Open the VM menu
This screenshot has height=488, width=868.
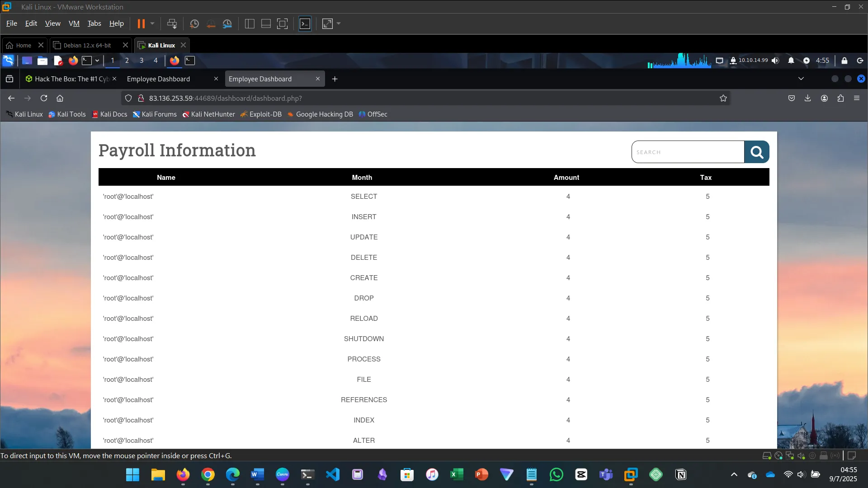[x=74, y=23]
